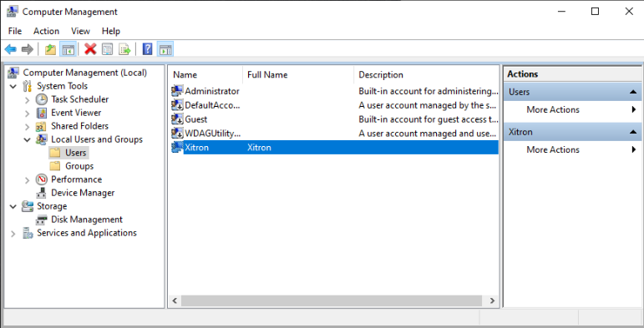Click the Task Scheduler clock icon
The width and height of the screenshot is (644, 328).
[42, 99]
